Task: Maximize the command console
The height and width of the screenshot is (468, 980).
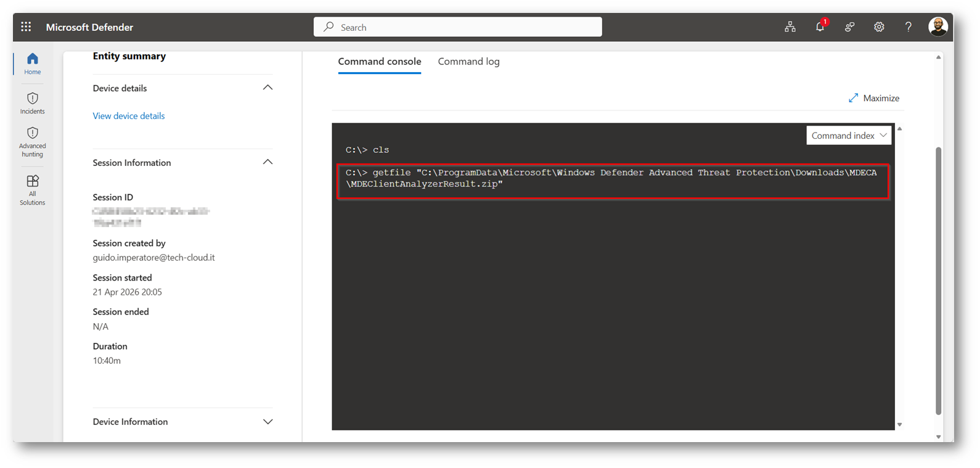Action: pos(873,98)
